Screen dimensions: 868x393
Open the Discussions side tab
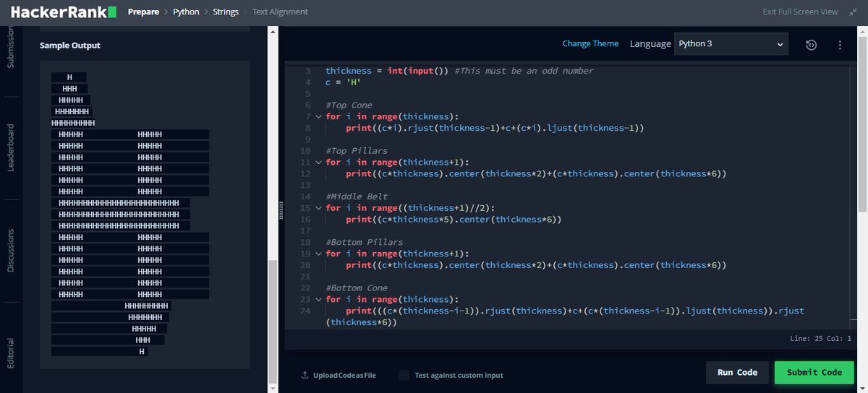[x=10, y=251]
